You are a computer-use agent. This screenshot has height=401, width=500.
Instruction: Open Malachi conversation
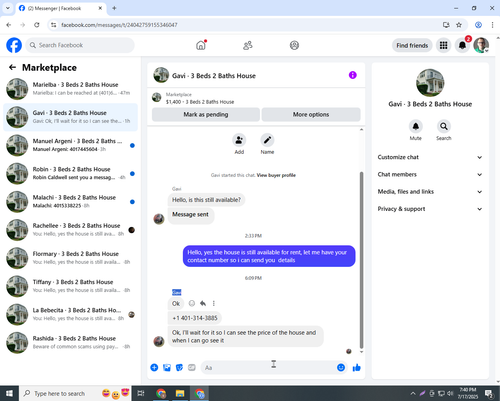coord(70,201)
